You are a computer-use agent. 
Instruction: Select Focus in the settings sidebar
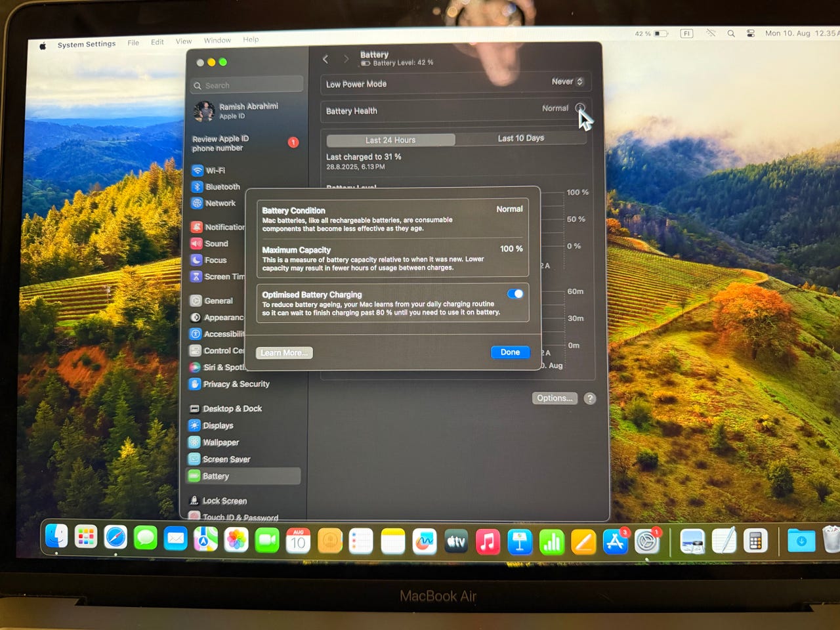coord(209,260)
